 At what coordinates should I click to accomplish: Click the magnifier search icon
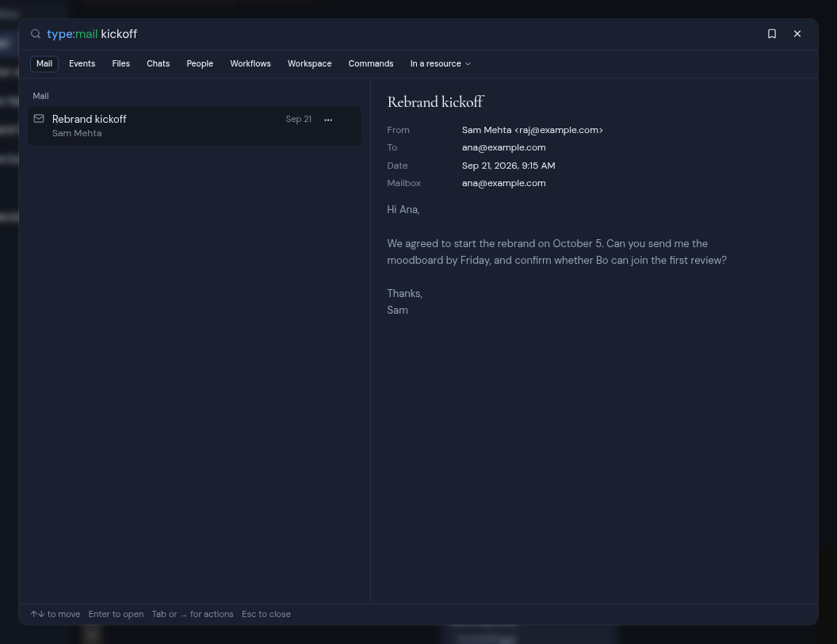coord(35,34)
